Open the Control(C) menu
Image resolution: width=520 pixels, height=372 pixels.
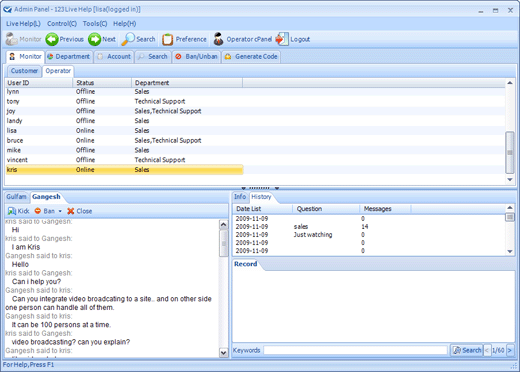tap(62, 24)
